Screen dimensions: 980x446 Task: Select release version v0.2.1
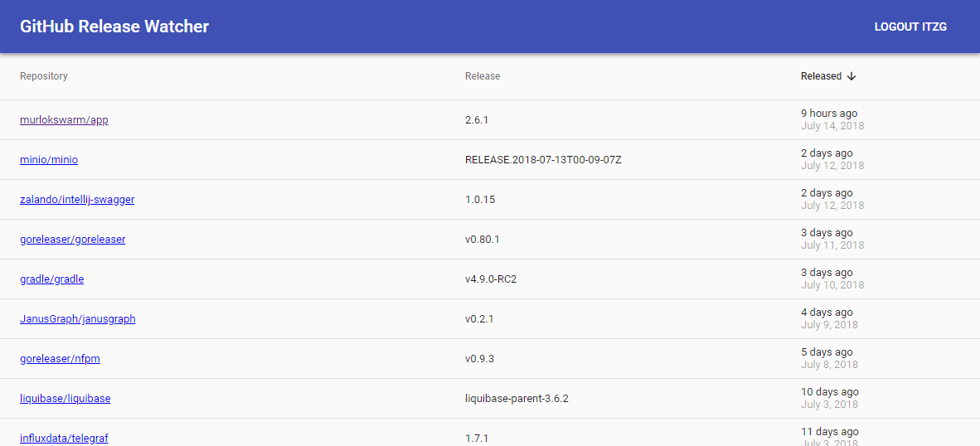tap(479, 319)
